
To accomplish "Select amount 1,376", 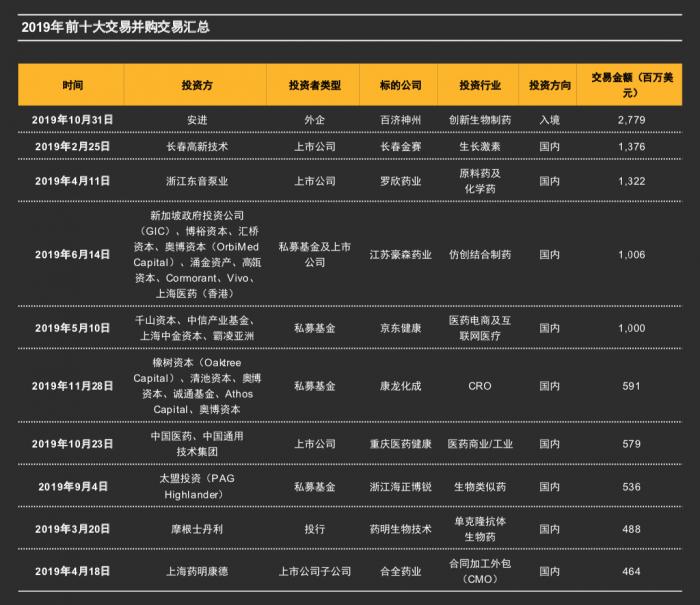I will (x=632, y=146).
